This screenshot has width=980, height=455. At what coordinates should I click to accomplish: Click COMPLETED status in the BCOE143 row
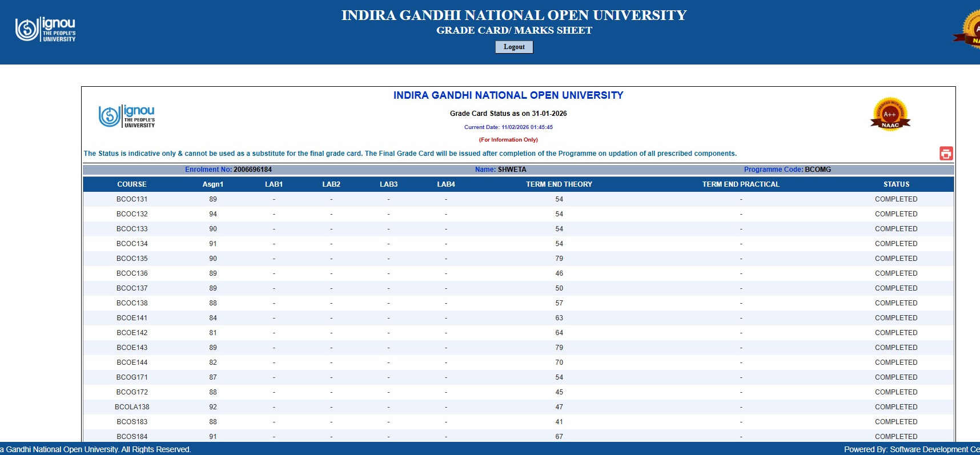pyautogui.click(x=896, y=348)
